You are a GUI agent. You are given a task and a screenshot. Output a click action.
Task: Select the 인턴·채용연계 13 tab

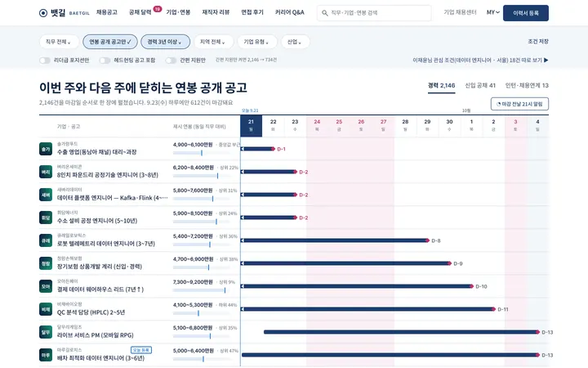point(527,86)
